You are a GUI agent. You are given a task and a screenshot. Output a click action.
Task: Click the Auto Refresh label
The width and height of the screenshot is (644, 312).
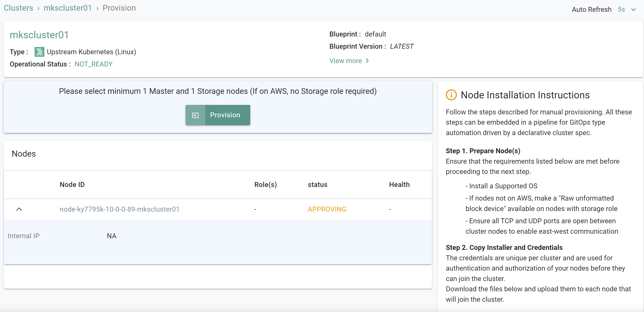pyautogui.click(x=592, y=9)
